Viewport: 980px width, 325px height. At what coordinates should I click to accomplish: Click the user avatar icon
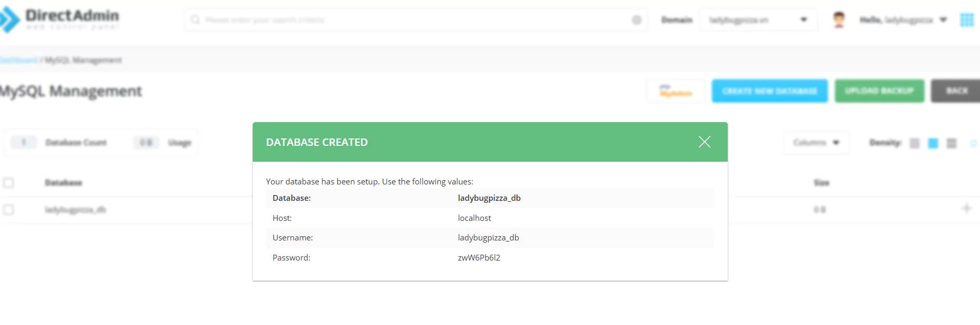839,20
